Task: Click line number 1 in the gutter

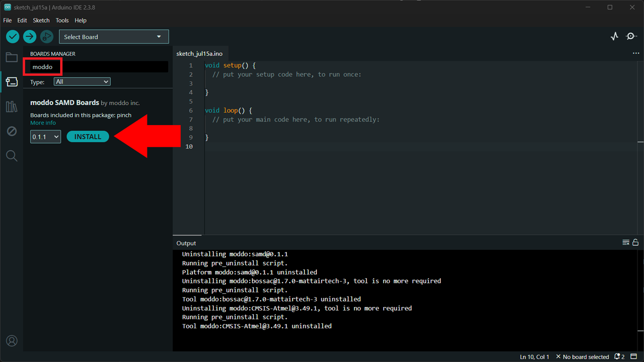Action: (191, 65)
